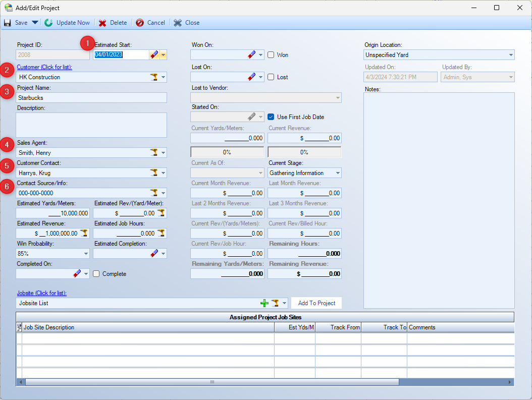
Task: Uncheck the Use First Job Date checkbox
Action: tap(271, 117)
